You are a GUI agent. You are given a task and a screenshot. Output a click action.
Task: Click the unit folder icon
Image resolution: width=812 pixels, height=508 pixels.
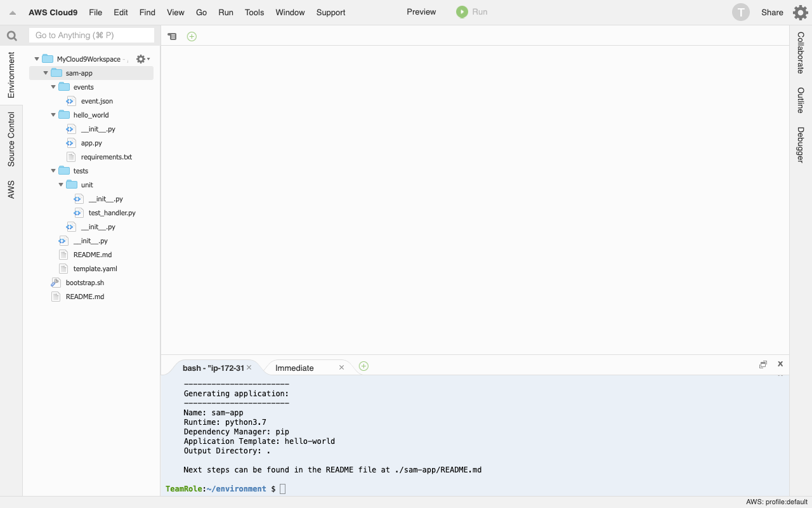[x=72, y=185]
